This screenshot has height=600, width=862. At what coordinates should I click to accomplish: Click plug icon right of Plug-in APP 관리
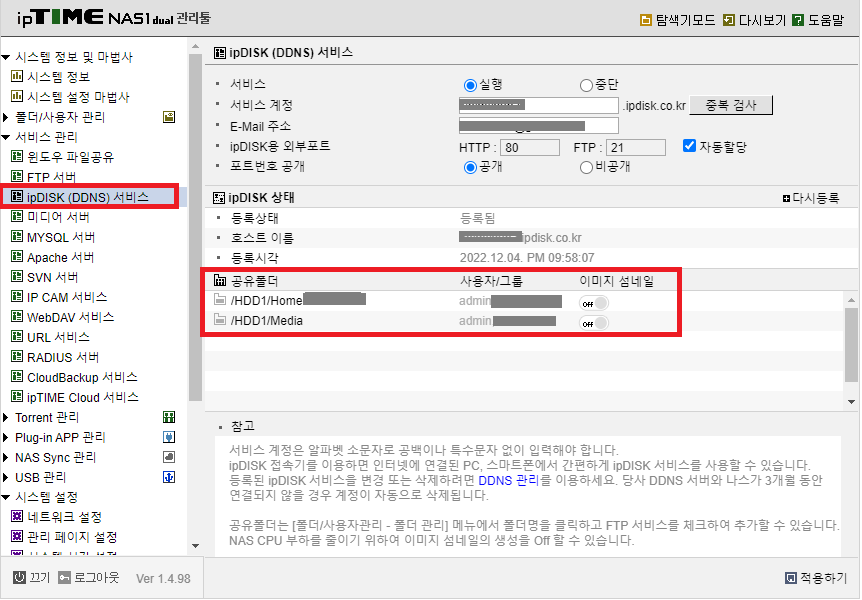(169, 437)
